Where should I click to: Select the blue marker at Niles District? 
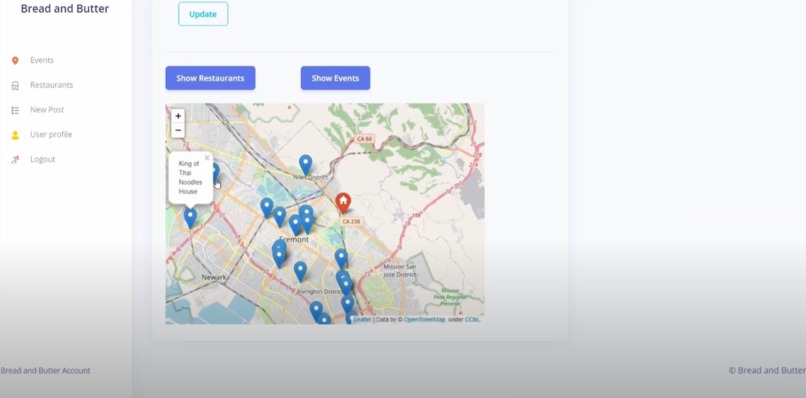tap(305, 165)
